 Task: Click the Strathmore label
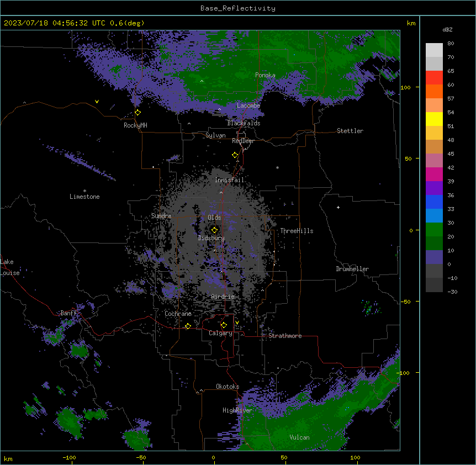285,336
